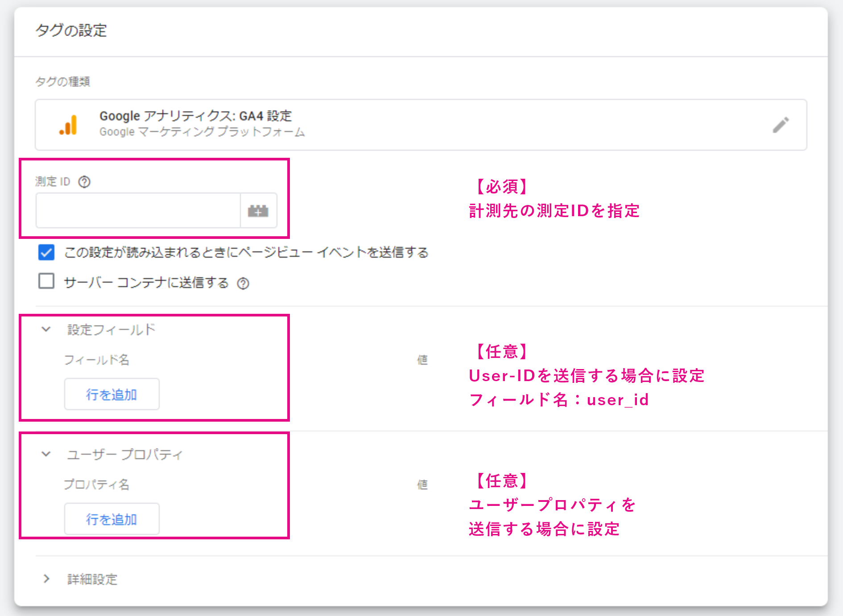Click the ユーザー プロパティ section heading
Viewport: 843px width, 616px height.
tap(125, 455)
